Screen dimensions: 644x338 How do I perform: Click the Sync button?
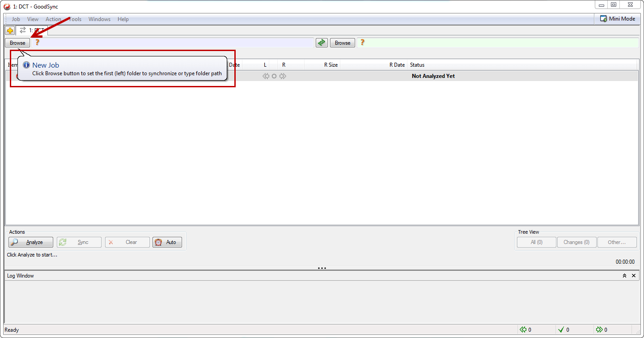tap(79, 242)
